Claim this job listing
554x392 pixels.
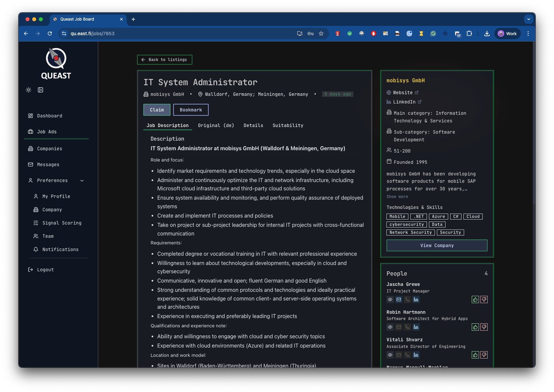(157, 110)
